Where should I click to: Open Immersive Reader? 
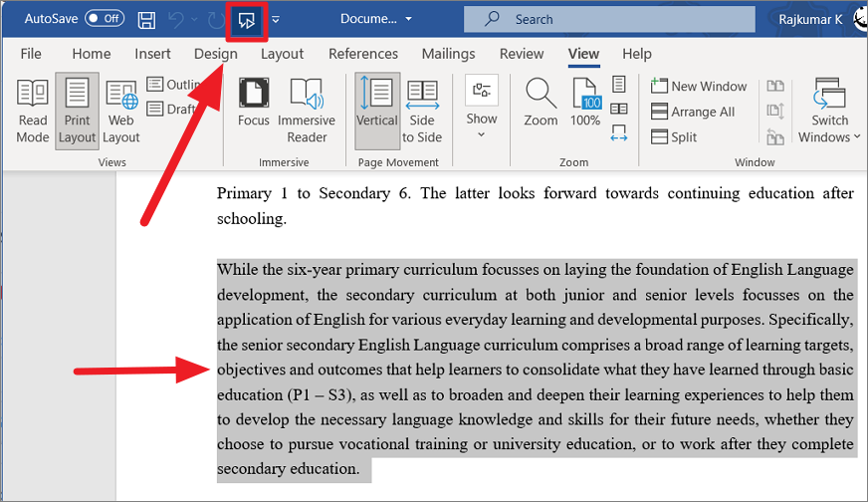tap(307, 111)
